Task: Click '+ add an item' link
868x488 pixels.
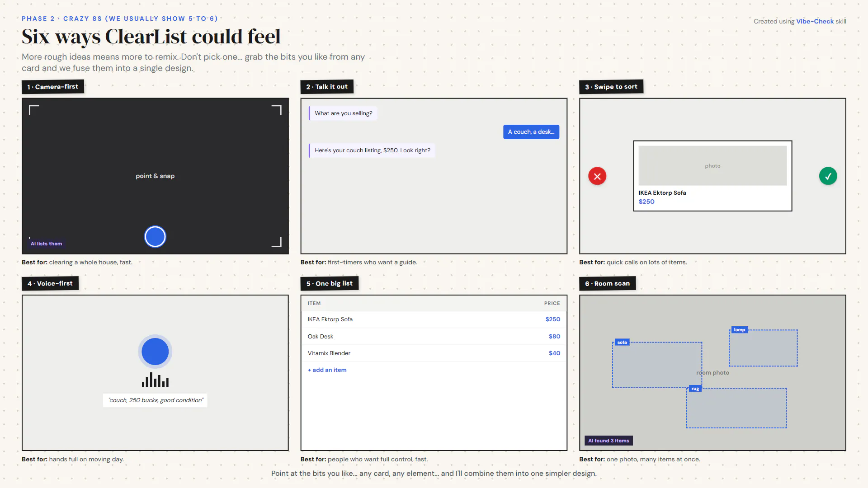Action: (x=327, y=370)
